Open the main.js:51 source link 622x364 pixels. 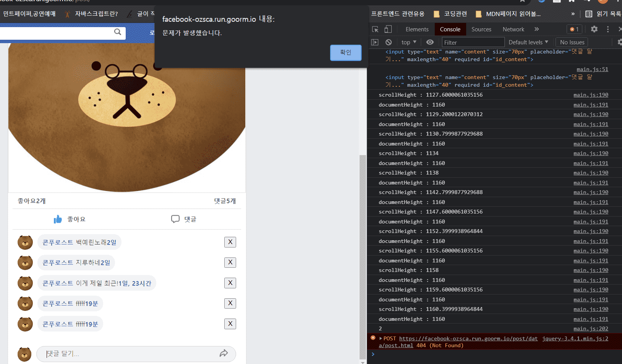tap(592, 69)
